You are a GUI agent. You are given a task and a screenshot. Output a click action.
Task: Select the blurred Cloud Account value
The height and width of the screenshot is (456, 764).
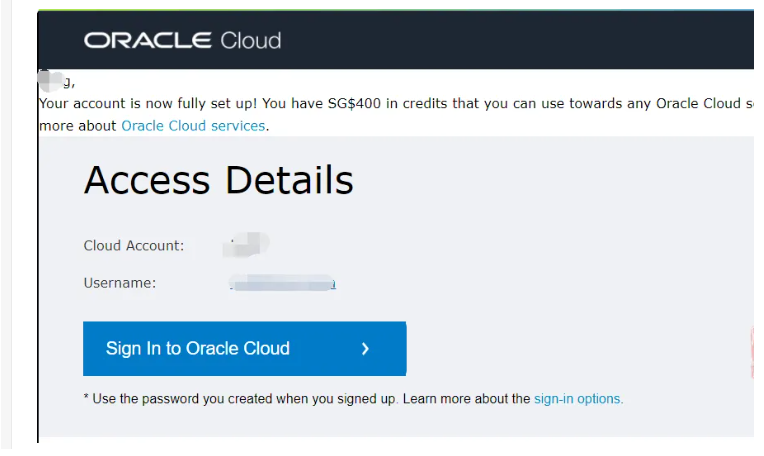246,244
